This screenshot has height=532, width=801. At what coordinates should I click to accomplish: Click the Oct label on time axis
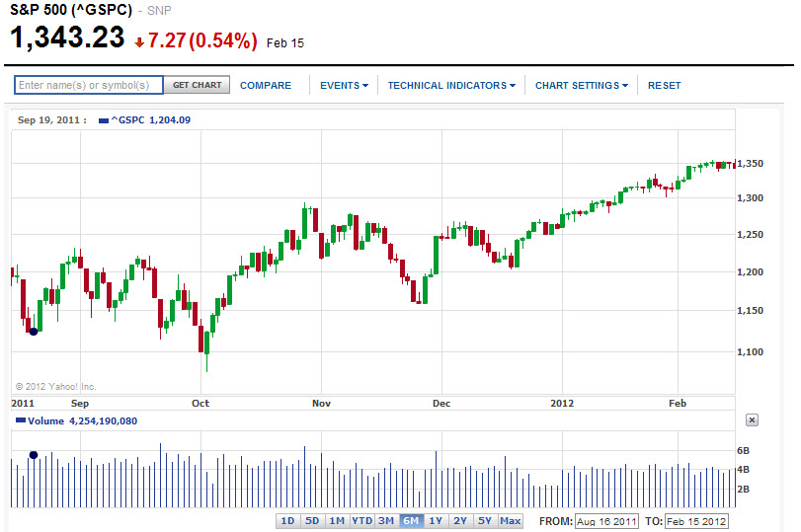tap(200, 404)
